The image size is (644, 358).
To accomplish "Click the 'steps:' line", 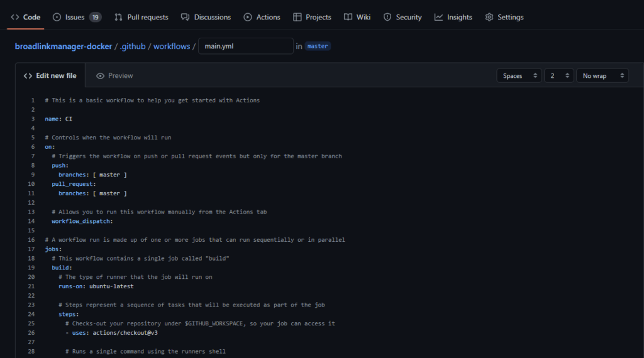I will pos(69,314).
